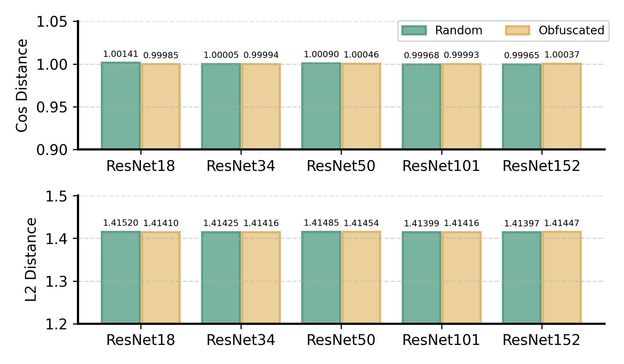This screenshot has width=624, height=364.
Task: Click the Cos Distance y-axis title
Action: coord(22,85)
